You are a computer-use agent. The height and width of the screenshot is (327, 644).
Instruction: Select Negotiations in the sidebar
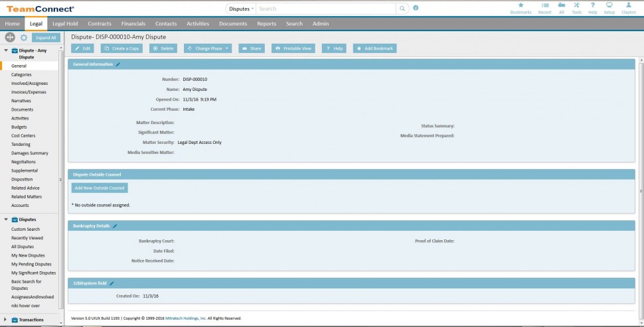pyautogui.click(x=23, y=162)
